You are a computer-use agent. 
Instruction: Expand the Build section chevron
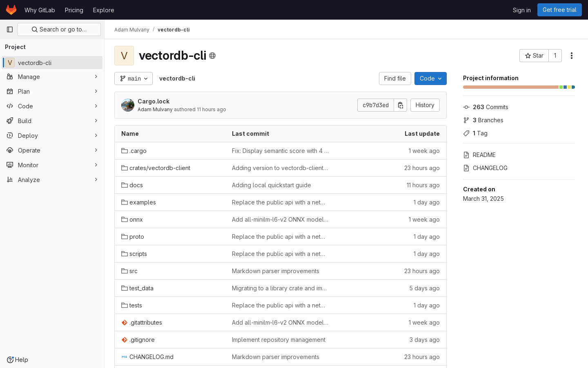[x=96, y=121]
